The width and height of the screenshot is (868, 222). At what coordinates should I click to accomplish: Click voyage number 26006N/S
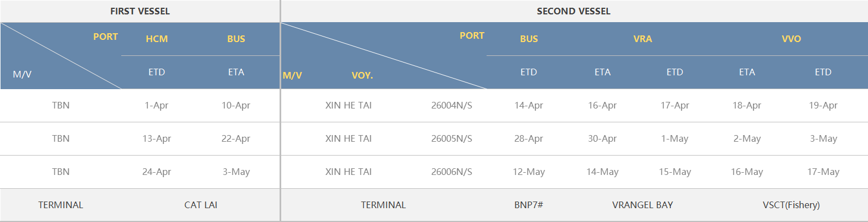(452, 172)
